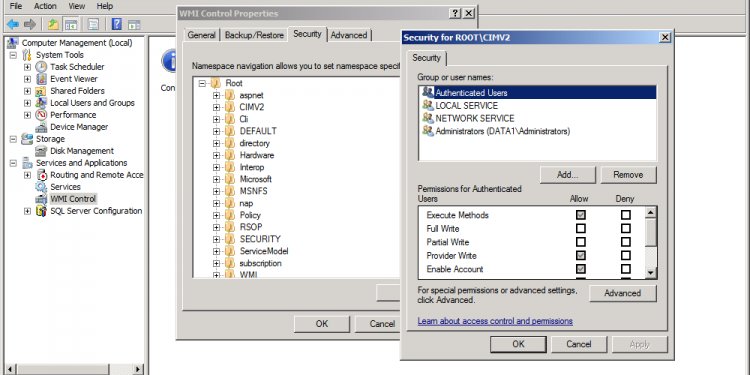
Task: Select the Shared Folders icon
Action: coord(42,91)
